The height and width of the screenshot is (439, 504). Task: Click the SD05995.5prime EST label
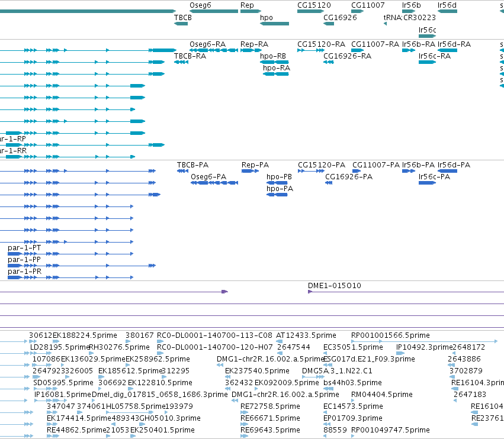pyautogui.click(x=63, y=382)
